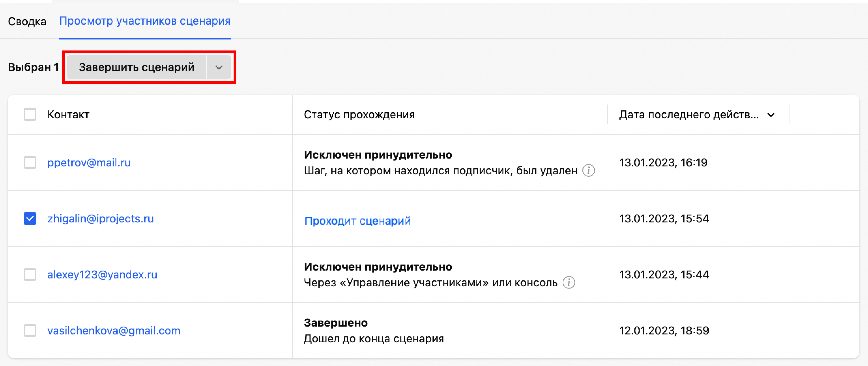Enable the checkbox on alexey123@yandex.ru row
Screen dimensions: 868x366
(x=30, y=275)
